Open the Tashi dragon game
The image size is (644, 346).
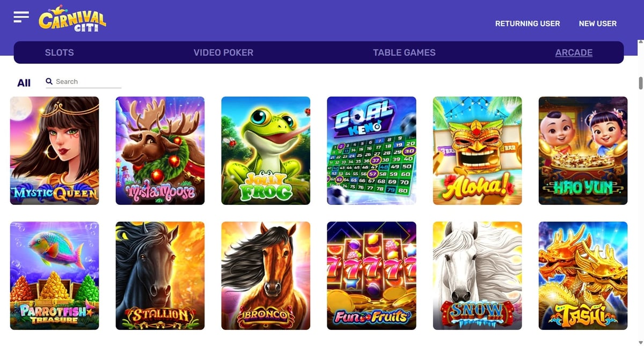[x=583, y=276]
